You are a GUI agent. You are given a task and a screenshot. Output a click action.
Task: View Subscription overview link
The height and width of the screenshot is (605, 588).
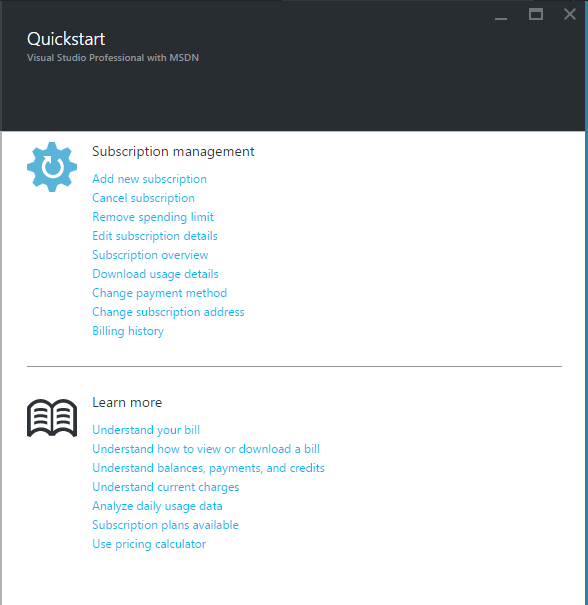pos(150,255)
